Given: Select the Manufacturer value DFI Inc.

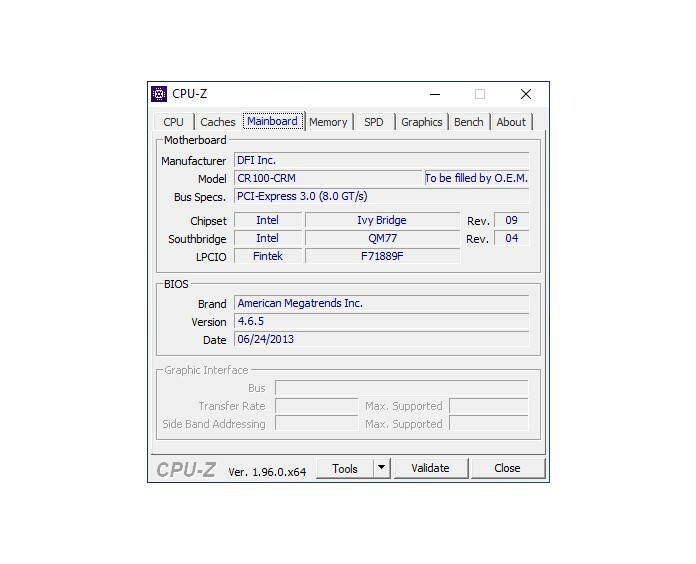Looking at the screenshot, I should (382, 160).
